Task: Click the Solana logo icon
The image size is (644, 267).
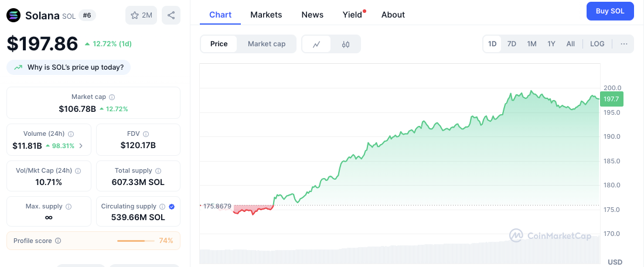Action: pos(14,16)
